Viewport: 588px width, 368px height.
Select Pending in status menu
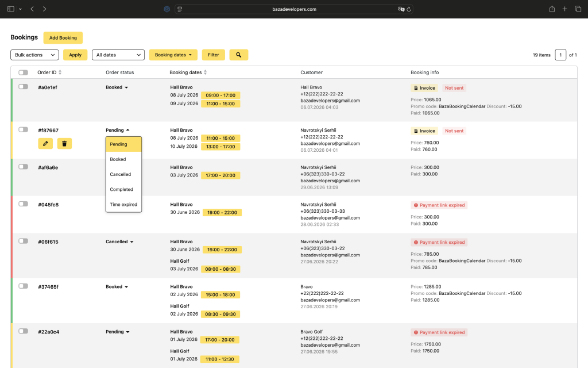click(x=123, y=144)
